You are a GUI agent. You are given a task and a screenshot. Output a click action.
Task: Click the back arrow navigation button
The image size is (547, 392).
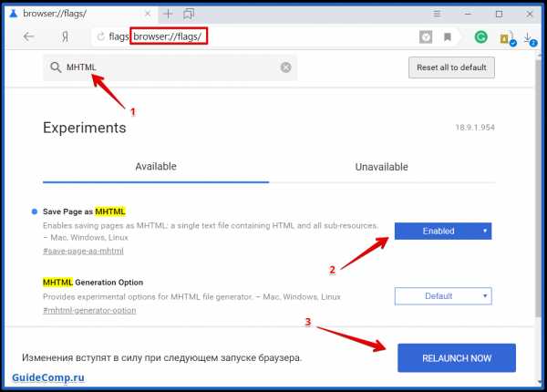28,37
